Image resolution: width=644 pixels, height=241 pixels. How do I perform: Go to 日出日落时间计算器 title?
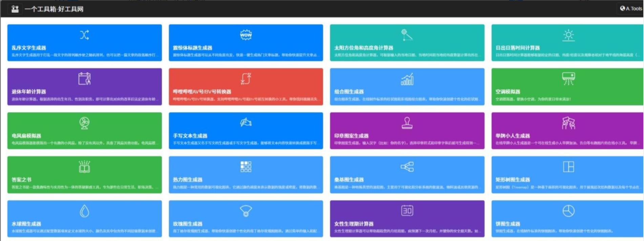[x=518, y=48]
